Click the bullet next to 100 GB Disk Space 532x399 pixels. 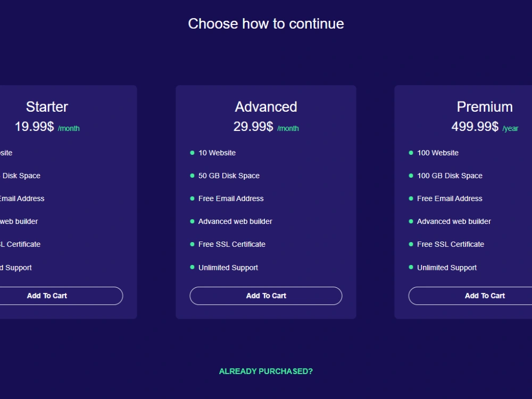(410, 176)
